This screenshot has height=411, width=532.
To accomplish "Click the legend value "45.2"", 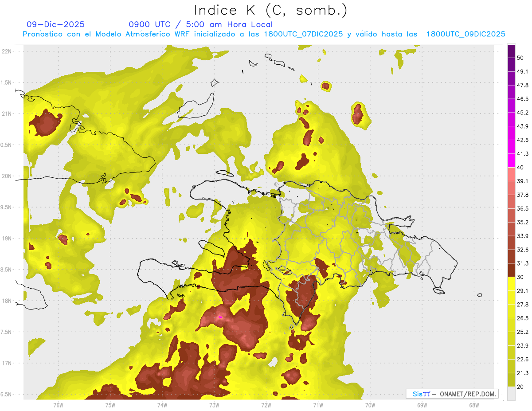I will 523,113.
